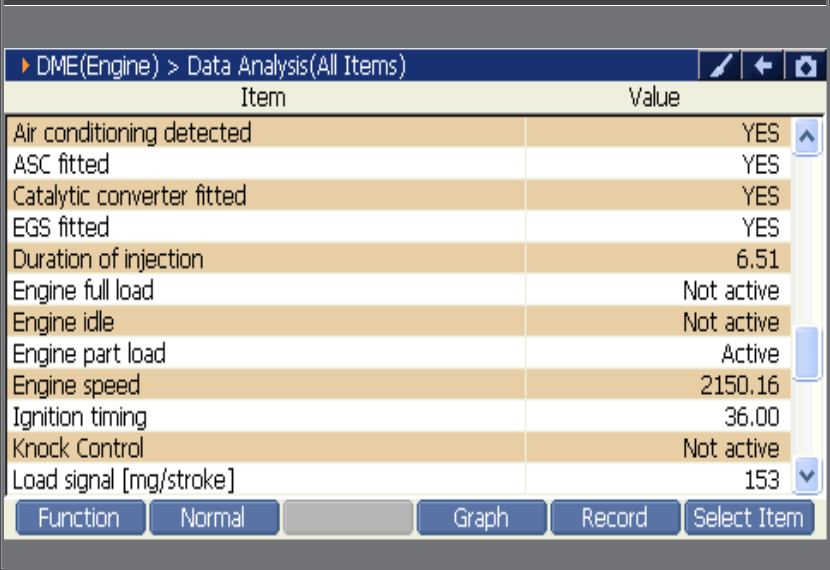Viewport: 830px width, 570px height.
Task: Start data recording with Record
Action: point(615,518)
